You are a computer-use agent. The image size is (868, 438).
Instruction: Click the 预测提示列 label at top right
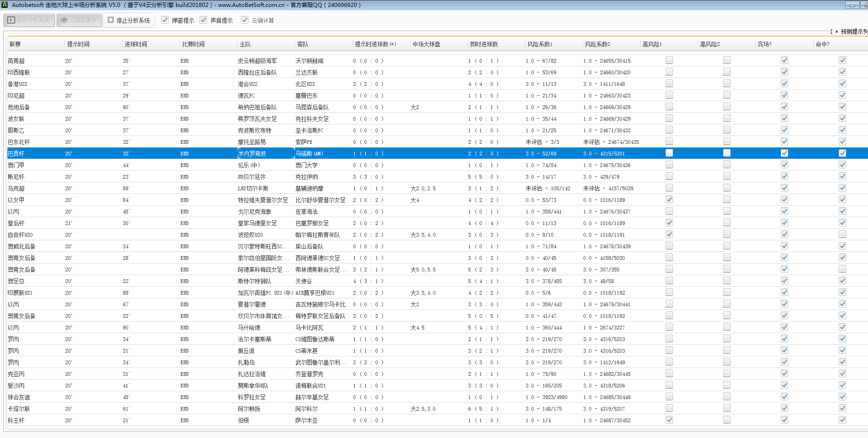(x=853, y=32)
